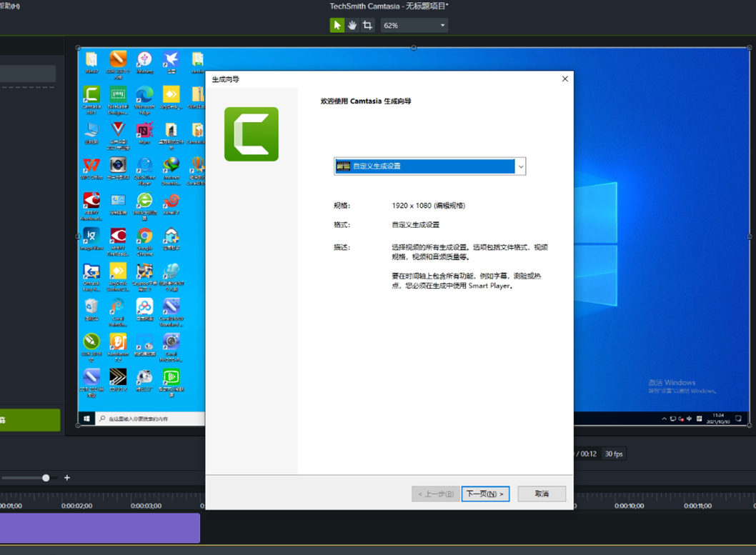
Task: Click the WPS Office desktop icon
Action: tap(91, 167)
